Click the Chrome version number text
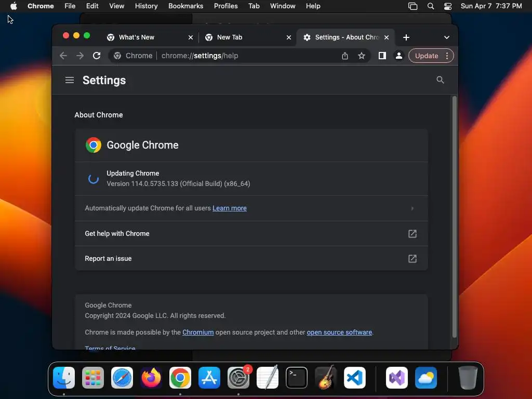 (x=179, y=184)
